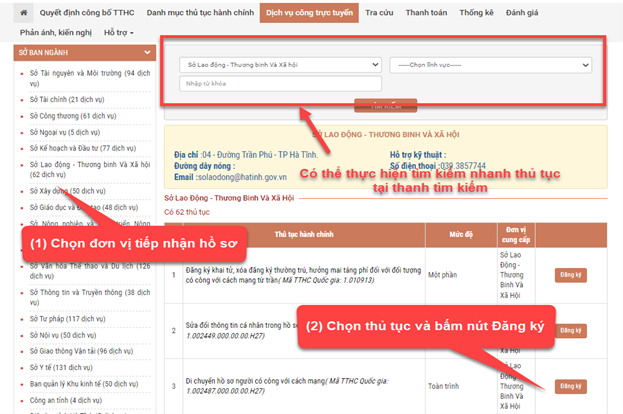Select Sở Lao động - Thương binh sidebar link
The image size is (623, 414).
[x=90, y=170]
